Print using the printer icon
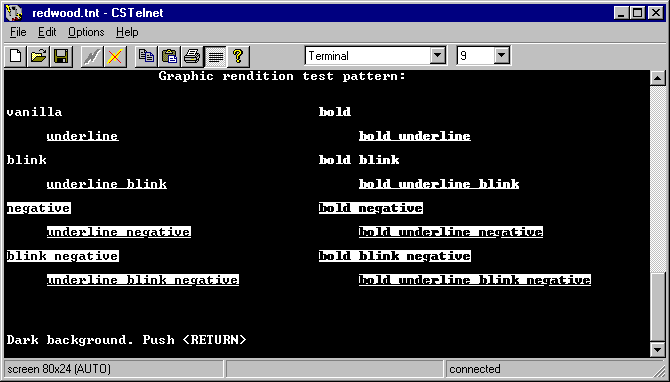670x382 pixels. tap(192, 56)
